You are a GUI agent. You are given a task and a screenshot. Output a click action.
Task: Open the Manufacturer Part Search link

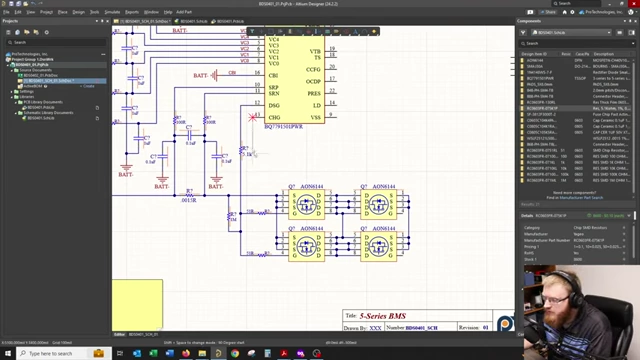[581, 198]
